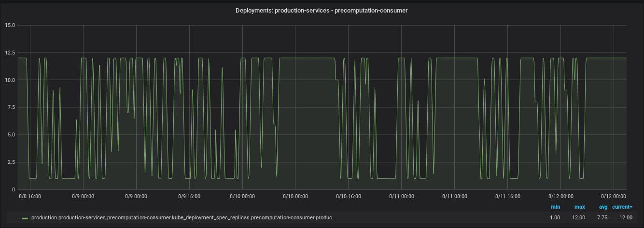Sort legend by current column header

[621, 207]
